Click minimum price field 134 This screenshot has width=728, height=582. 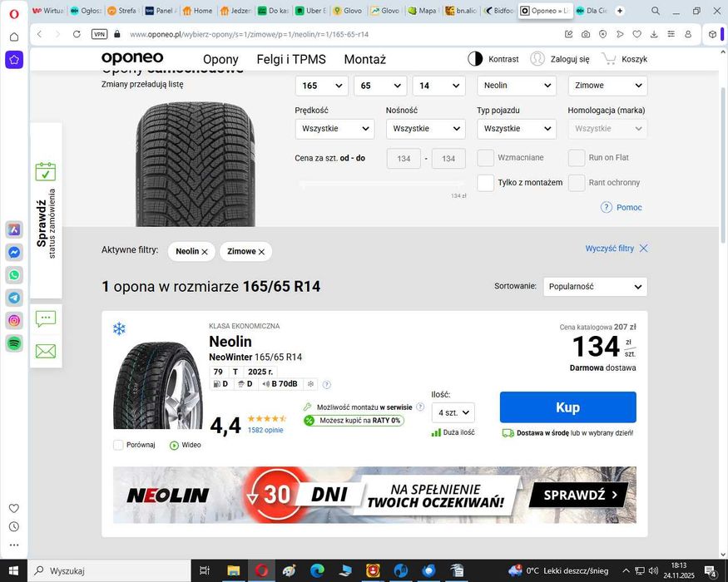[x=404, y=159]
